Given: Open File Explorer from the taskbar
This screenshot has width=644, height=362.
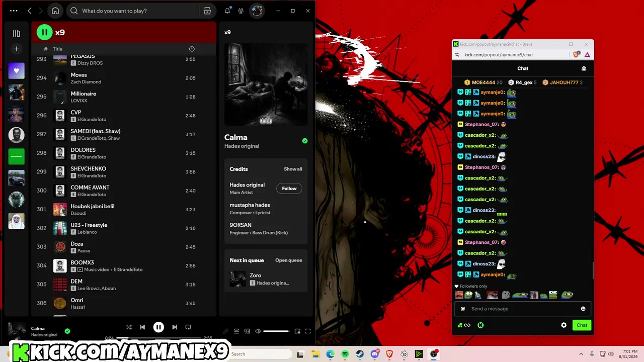Looking at the screenshot, I should coord(315,354).
